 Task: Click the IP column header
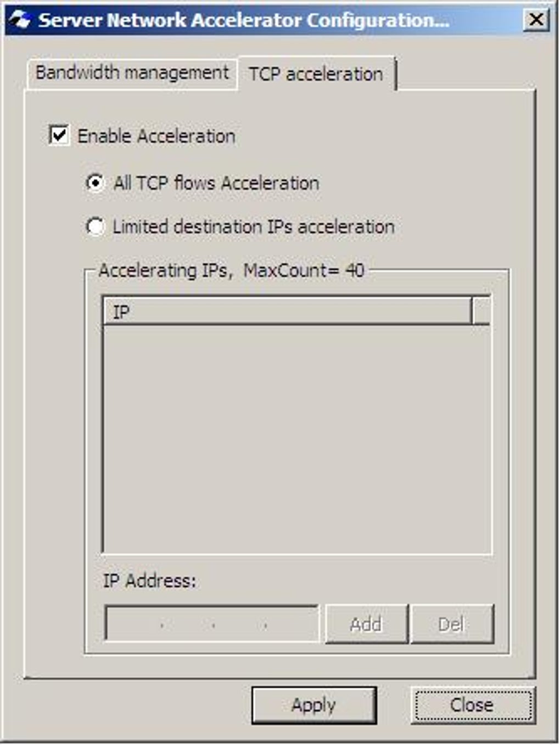tap(287, 312)
